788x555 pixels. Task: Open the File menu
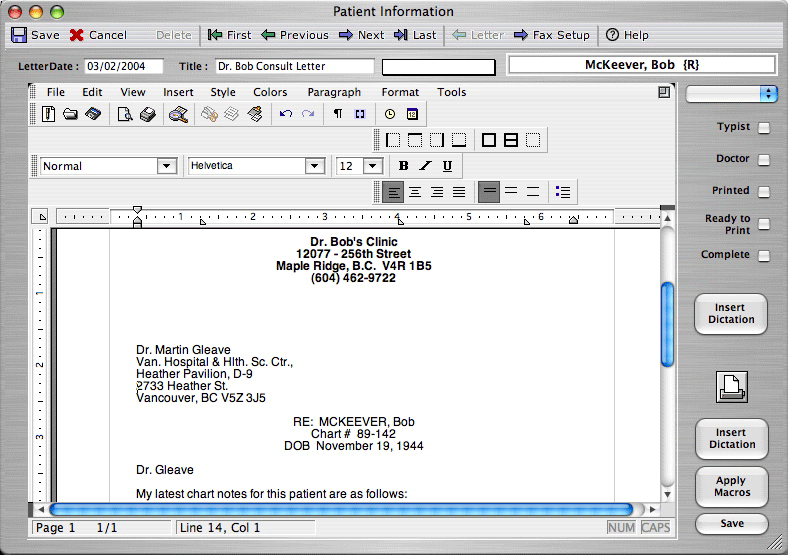[x=56, y=92]
